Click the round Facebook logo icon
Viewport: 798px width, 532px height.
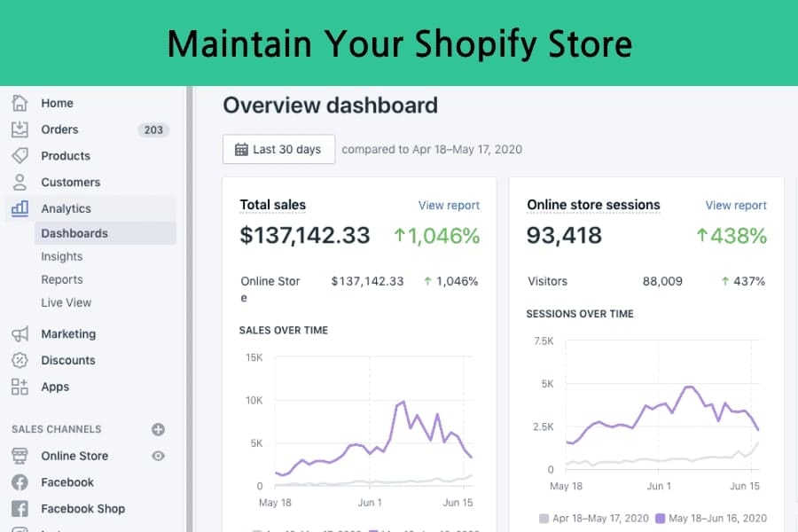(x=20, y=482)
